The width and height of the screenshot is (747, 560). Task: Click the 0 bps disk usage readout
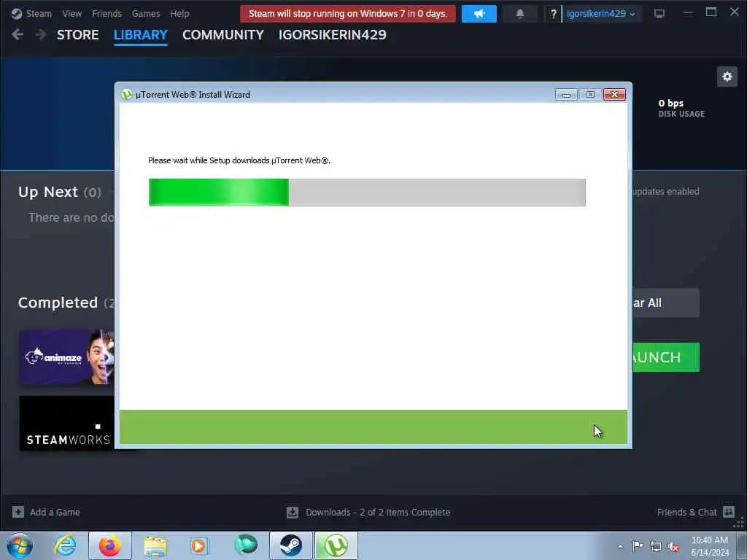pyautogui.click(x=681, y=108)
